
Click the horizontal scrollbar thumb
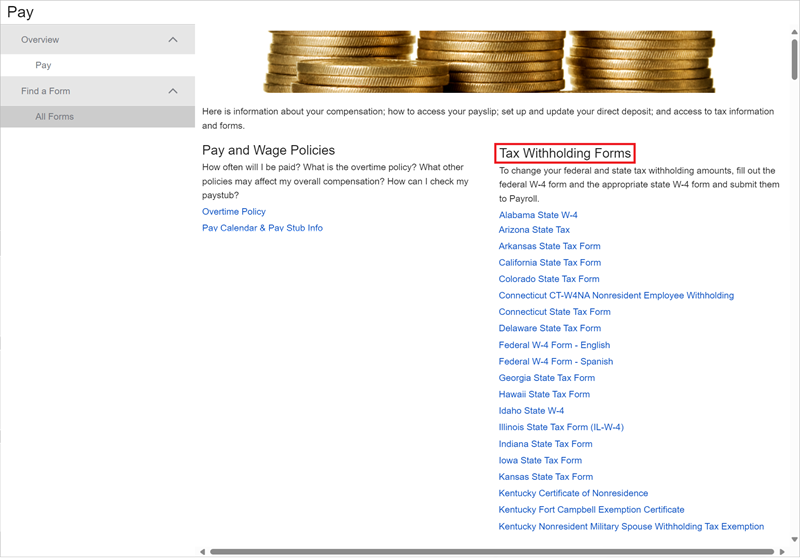tap(492, 551)
